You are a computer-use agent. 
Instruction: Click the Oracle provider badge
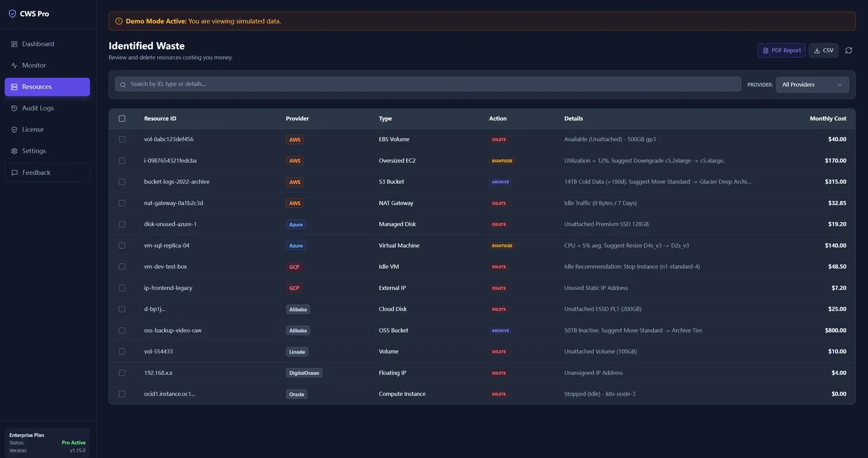(x=296, y=394)
